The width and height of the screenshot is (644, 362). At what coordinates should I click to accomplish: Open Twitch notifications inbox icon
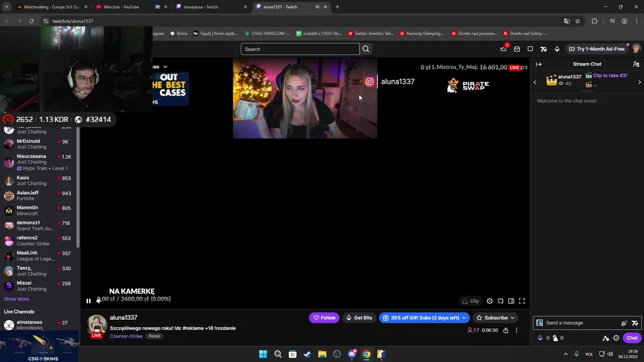click(x=517, y=49)
